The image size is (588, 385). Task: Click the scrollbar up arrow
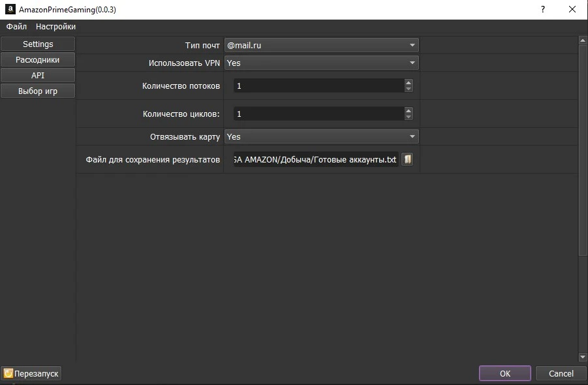coord(583,40)
